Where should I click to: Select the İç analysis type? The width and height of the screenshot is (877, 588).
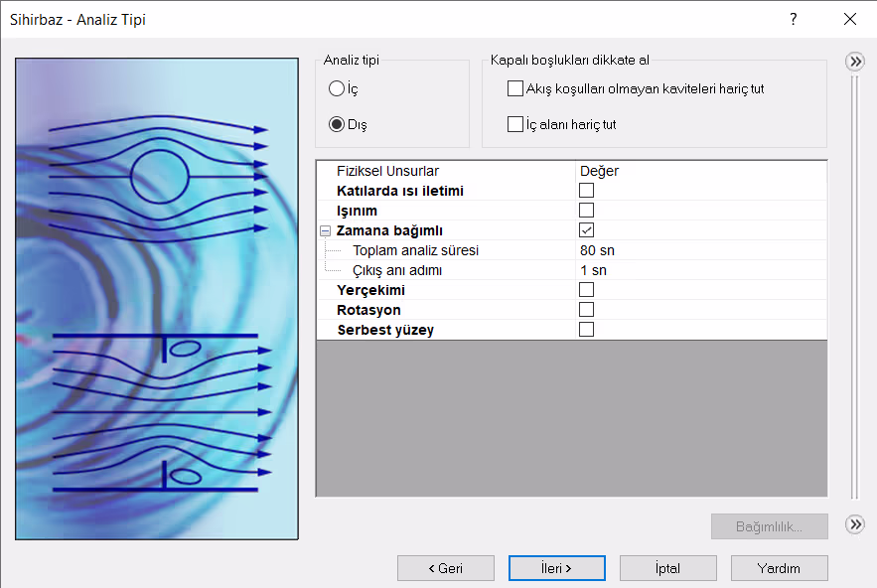pos(336,88)
